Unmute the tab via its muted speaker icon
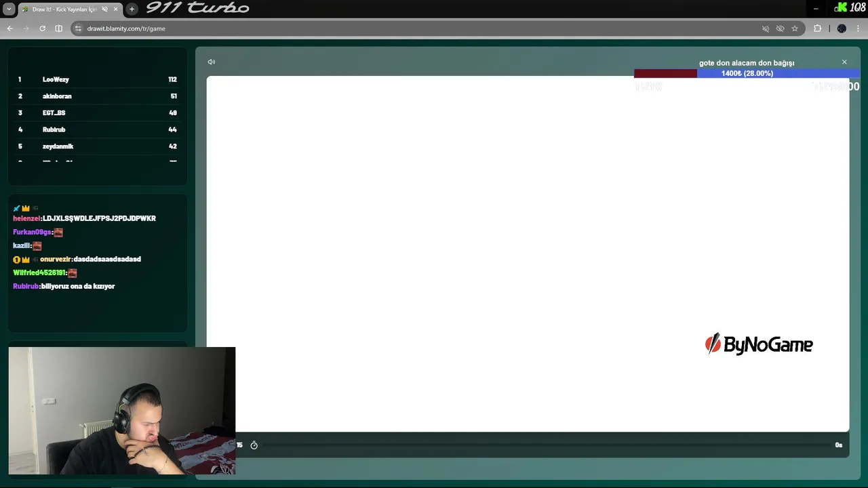 click(104, 9)
